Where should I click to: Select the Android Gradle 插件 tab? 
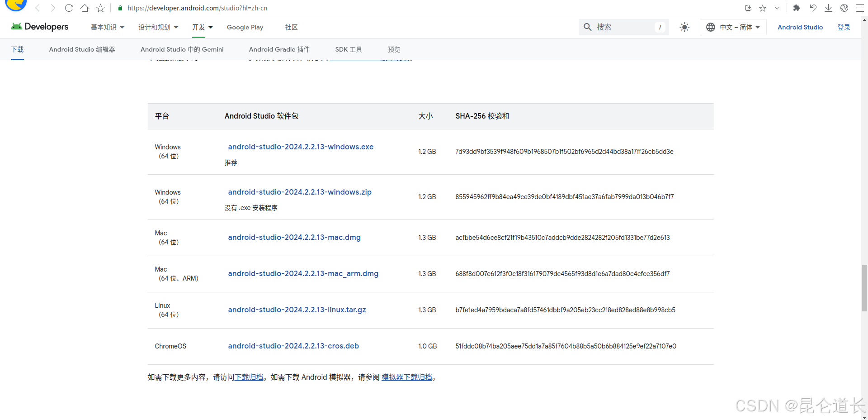click(279, 49)
